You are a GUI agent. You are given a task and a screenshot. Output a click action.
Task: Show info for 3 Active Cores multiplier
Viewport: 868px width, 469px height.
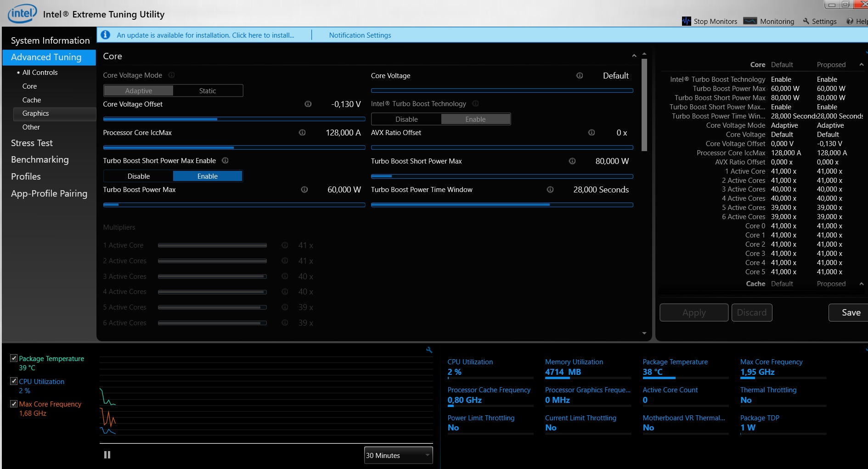pyautogui.click(x=285, y=276)
